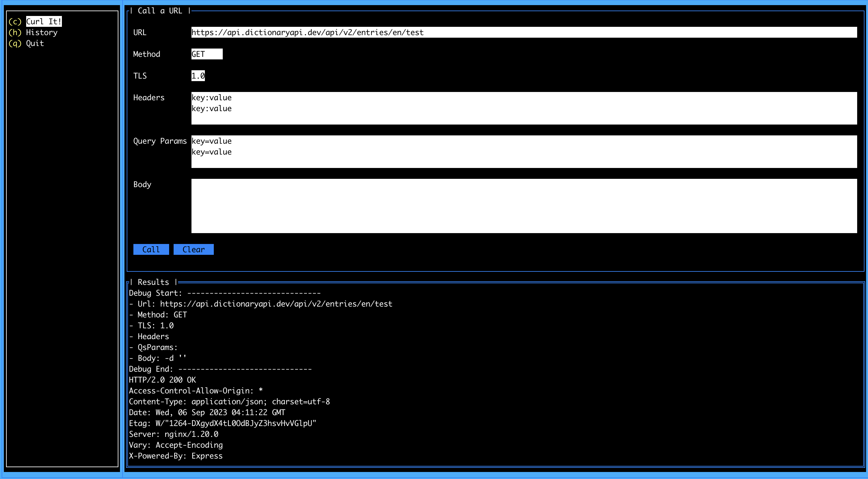
Task: Click the HTTP/2.0 200 OK result line
Action: (162, 380)
